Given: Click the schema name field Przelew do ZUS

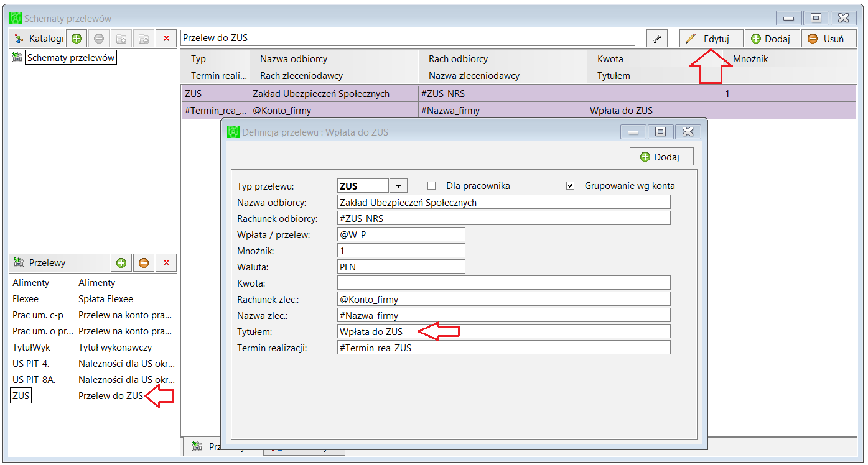Looking at the screenshot, I should (x=408, y=38).
